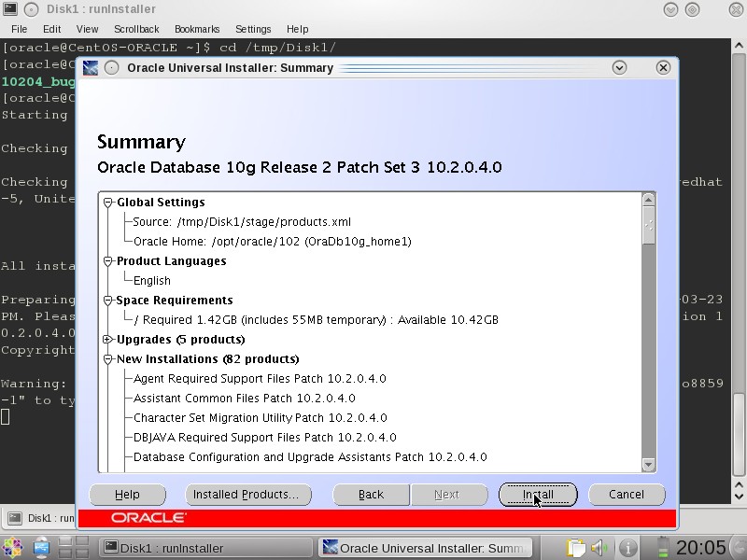Click the show desktop icon in panel
The width and height of the screenshot is (747, 560).
coord(41,547)
